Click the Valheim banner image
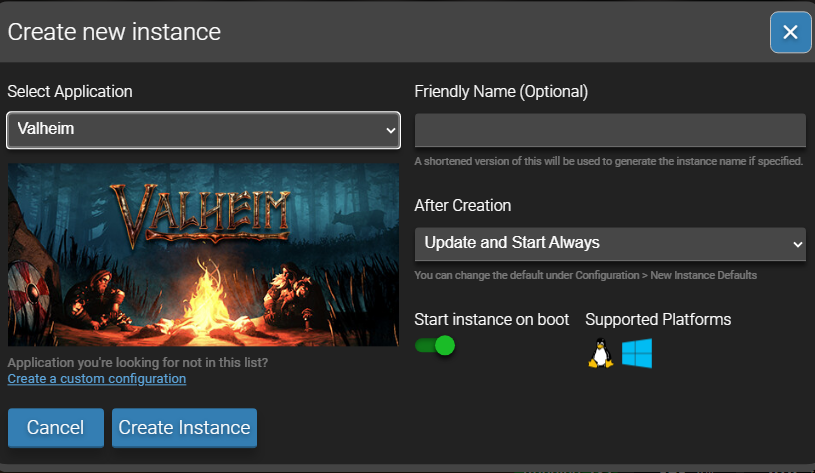Viewport: 815px width, 473px height. tap(203, 255)
